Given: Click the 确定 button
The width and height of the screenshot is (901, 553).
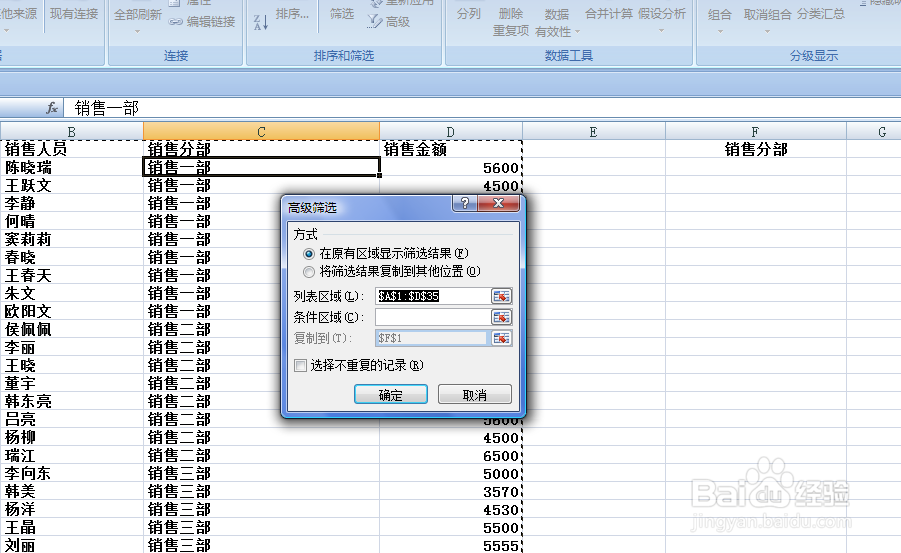Looking at the screenshot, I should (x=391, y=394).
